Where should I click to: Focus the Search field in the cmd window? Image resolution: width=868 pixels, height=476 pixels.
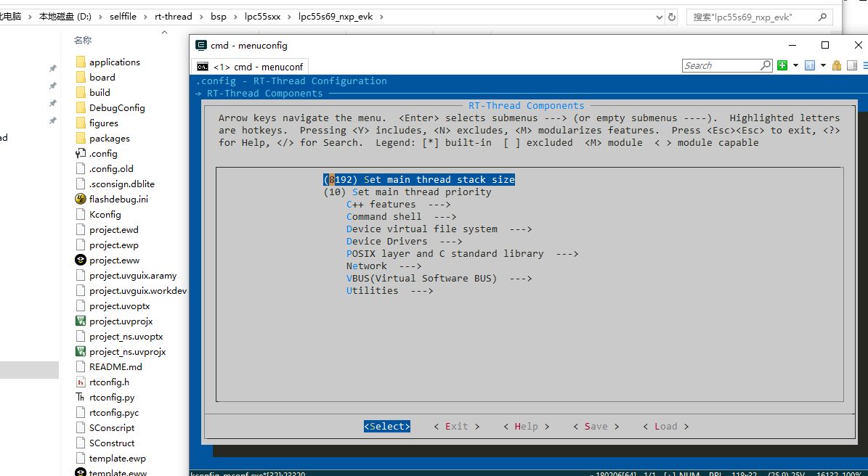tap(721, 65)
